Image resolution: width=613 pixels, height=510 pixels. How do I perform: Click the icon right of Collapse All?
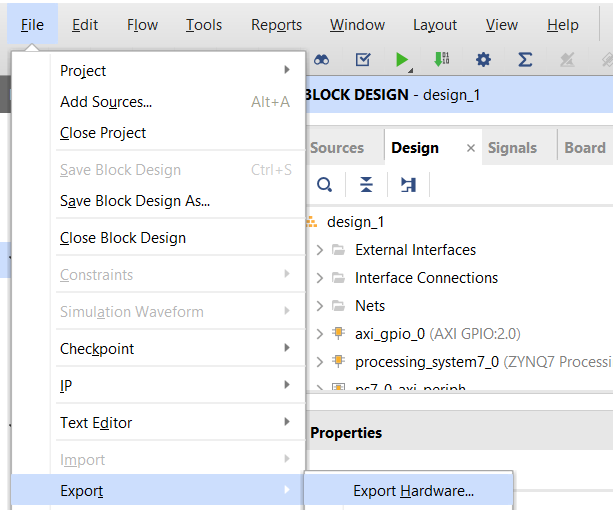[x=408, y=184]
